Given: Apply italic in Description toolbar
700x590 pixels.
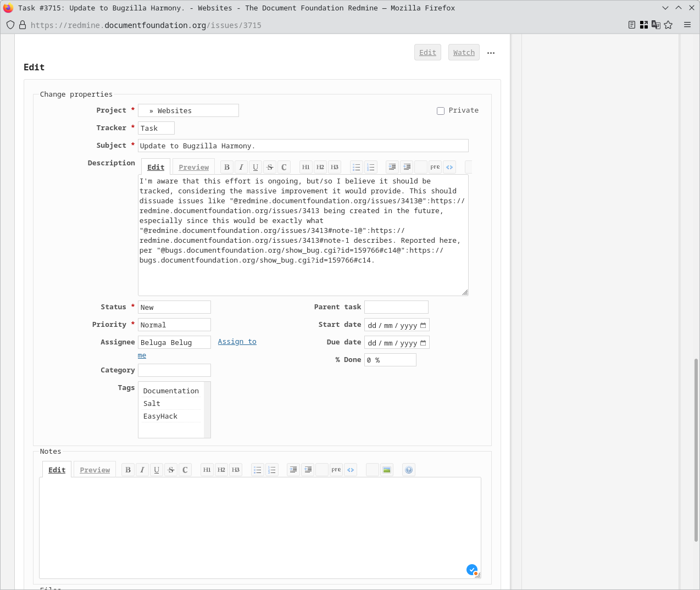Looking at the screenshot, I should (x=241, y=167).
